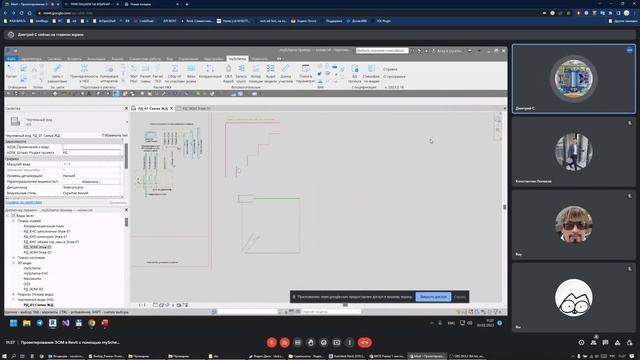Viewport: 640px width, 360px height.
Task: Open the Файл ribbon tab
Action: (11, 59)
